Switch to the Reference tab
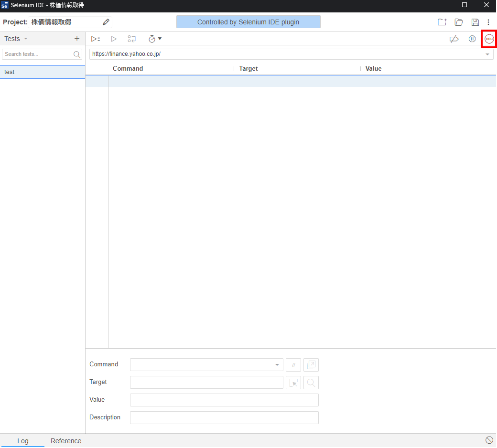 tap(66, 441)
